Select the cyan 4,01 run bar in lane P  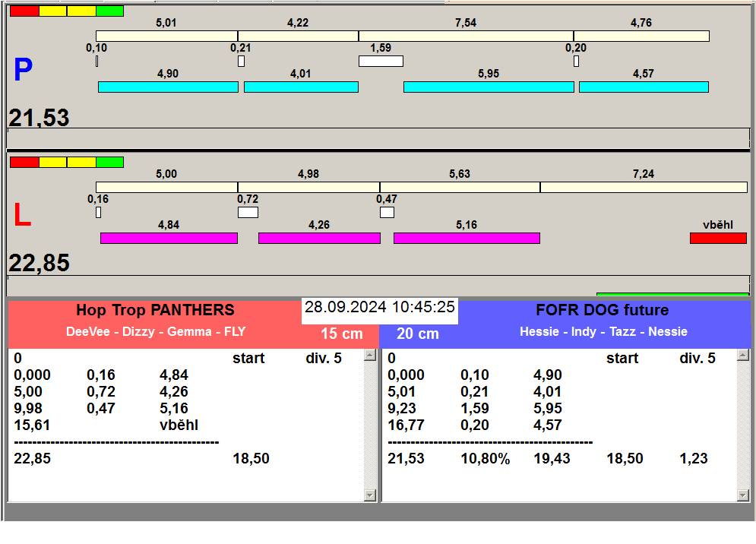pos(302,87)
